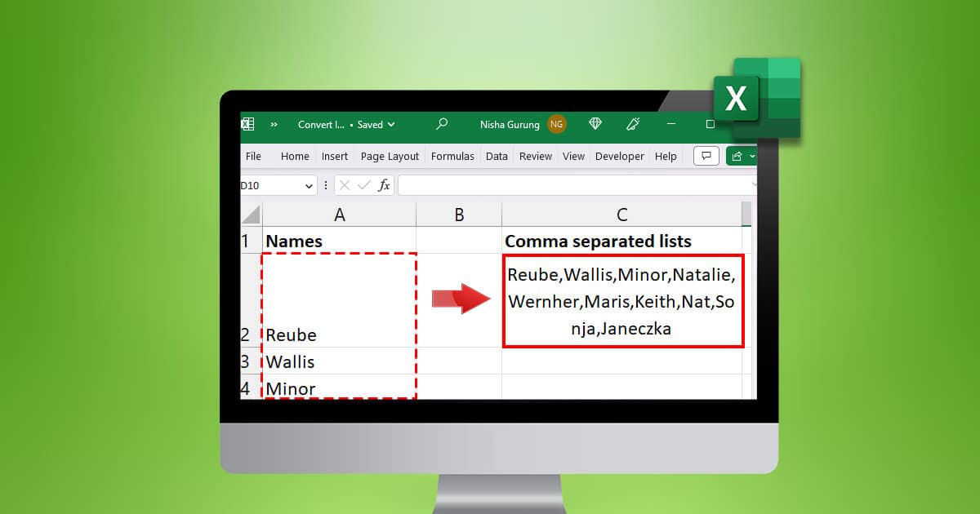980x514 pixels.
Task: Click the Insert Function fx icon
Action: (x=384, y=184)
